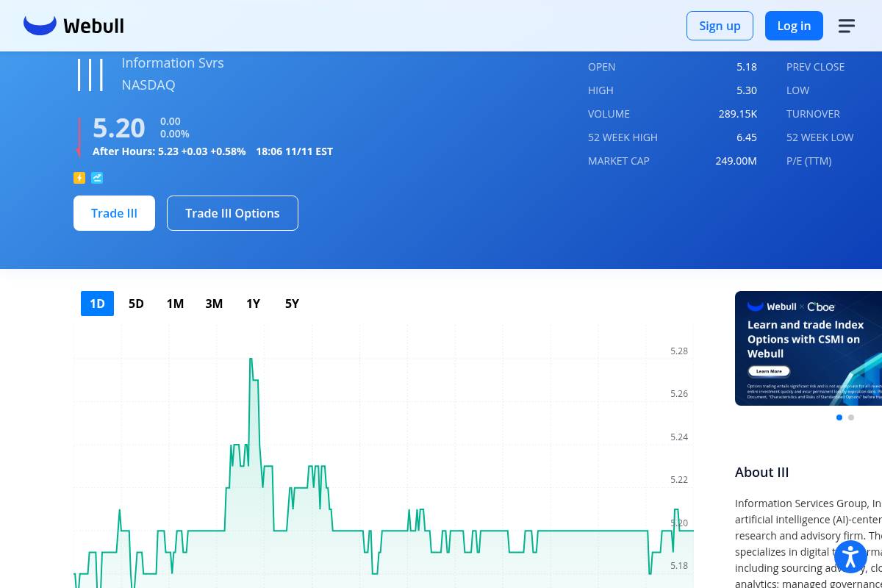This screenshot has width=882, height=588.
Task: Click the blue chart trend badge
Action: (x=97, y=178)
